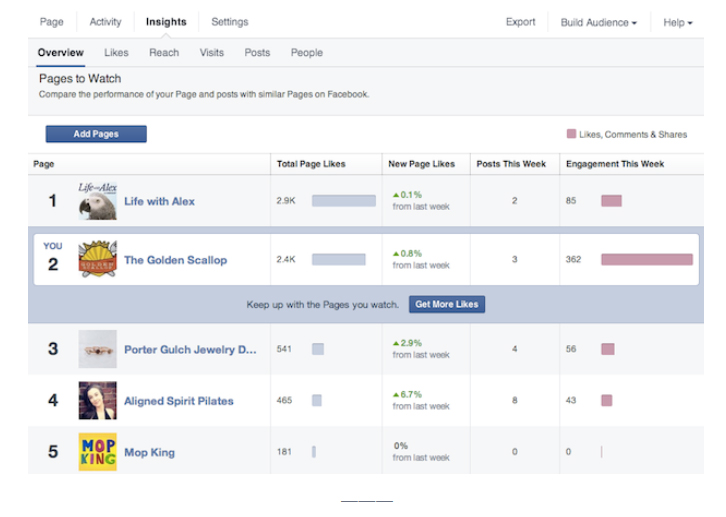
Task: Click the 56 engagement value
Action: [x=571, y=349]
